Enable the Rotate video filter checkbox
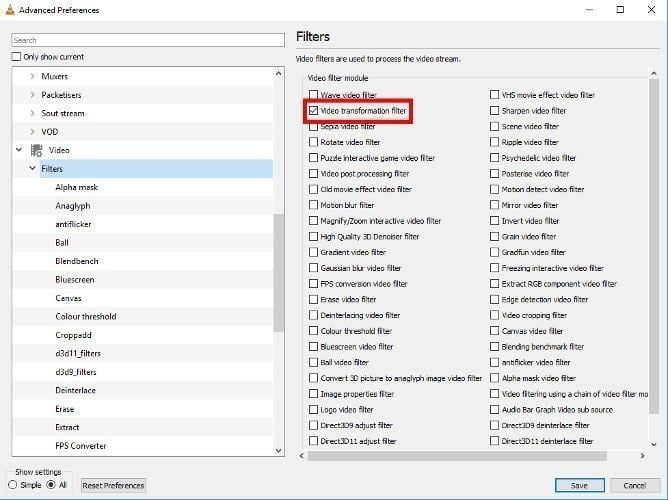 [313, 142]
